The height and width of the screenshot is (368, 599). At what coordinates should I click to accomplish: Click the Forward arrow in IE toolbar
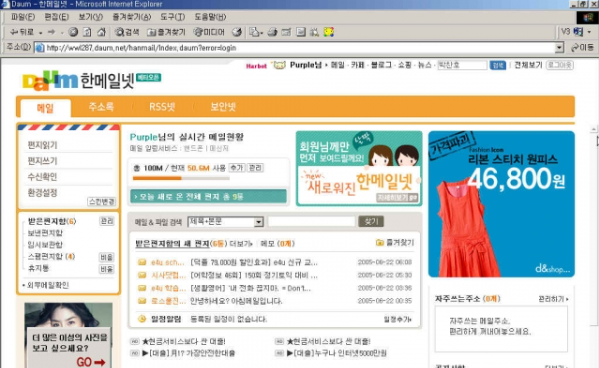click(x=52, y=32)
